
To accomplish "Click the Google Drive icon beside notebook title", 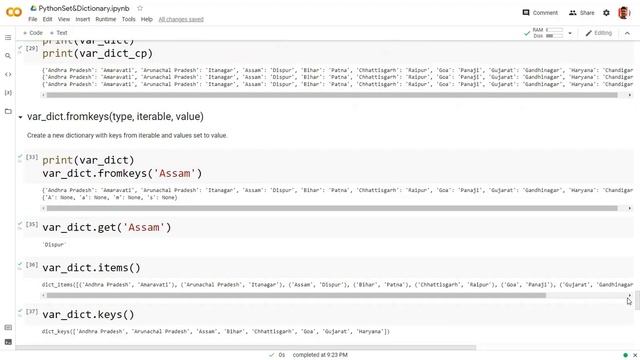I will coord(33,8).
